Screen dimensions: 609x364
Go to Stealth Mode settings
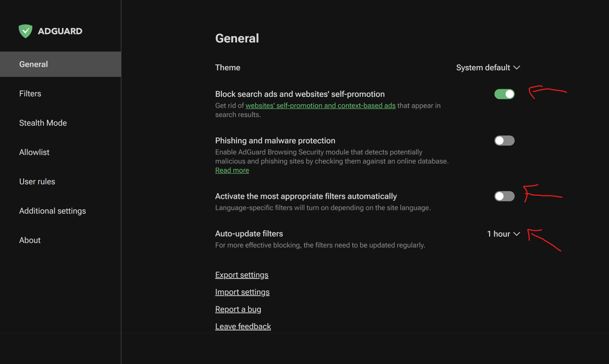click(x=43, y=123)
